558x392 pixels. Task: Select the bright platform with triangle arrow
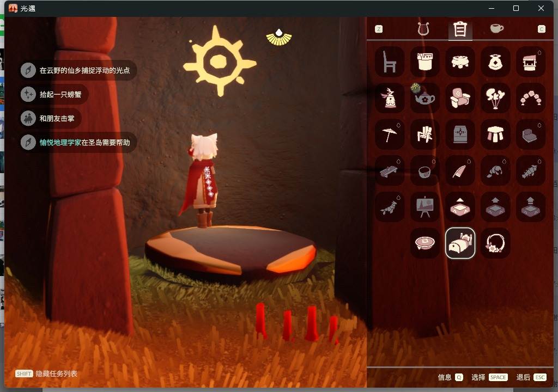(x=460, y=207)
